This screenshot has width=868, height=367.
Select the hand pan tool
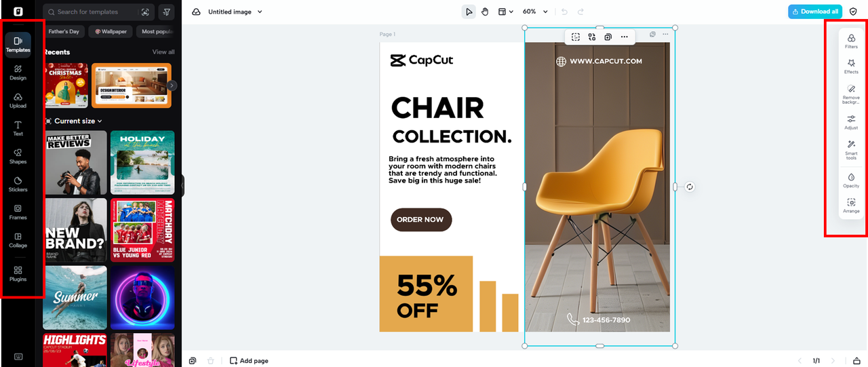(485, 12)
